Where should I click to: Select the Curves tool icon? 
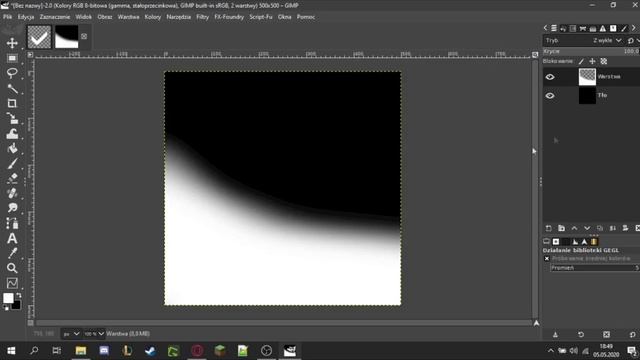tap(12, 283)
